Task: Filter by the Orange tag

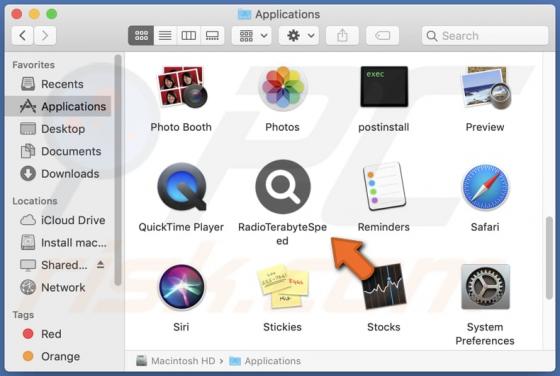Action: pyautogui.click(x=59, y=357)
